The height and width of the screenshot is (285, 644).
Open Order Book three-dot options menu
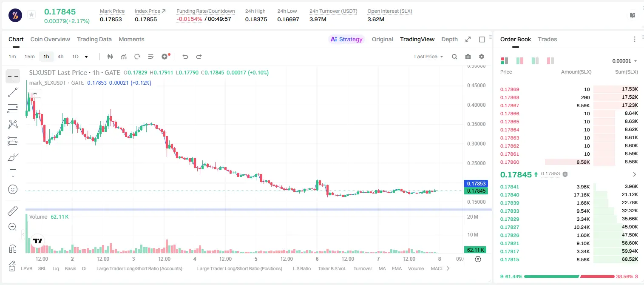[x=635, y=39]
